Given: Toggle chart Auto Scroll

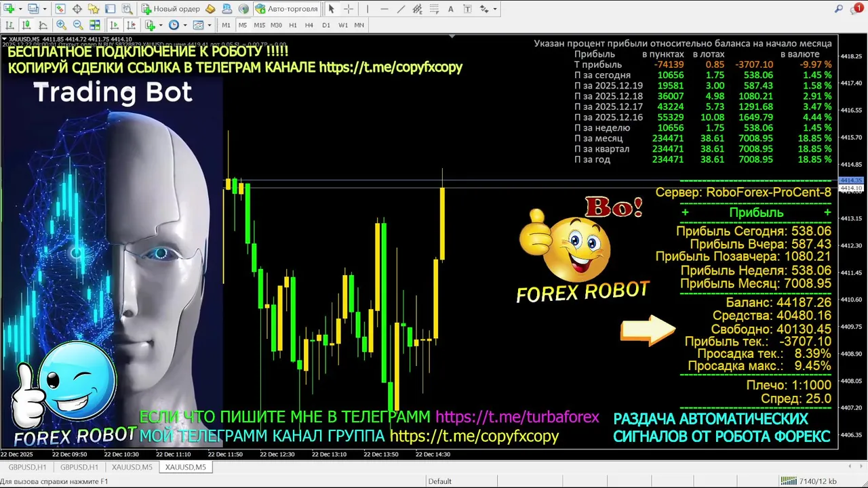Looking at the screenshot, I should coord(114,25).
